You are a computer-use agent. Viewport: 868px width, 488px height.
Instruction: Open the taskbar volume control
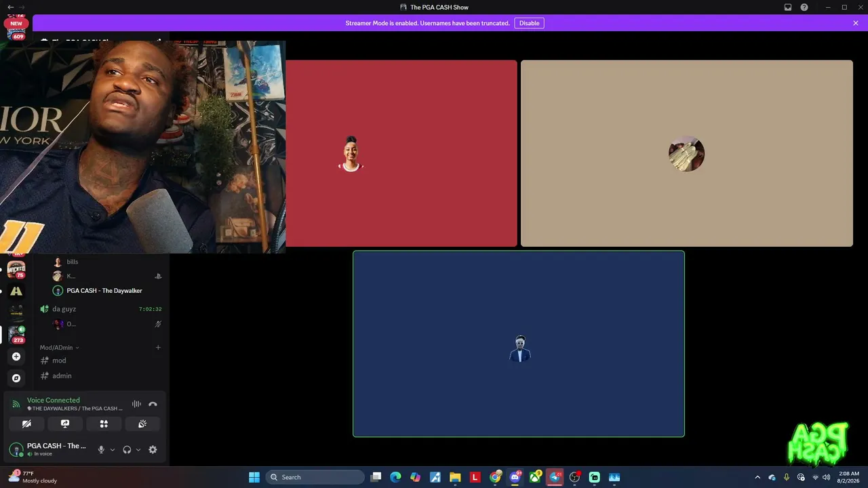coord(826,477)
